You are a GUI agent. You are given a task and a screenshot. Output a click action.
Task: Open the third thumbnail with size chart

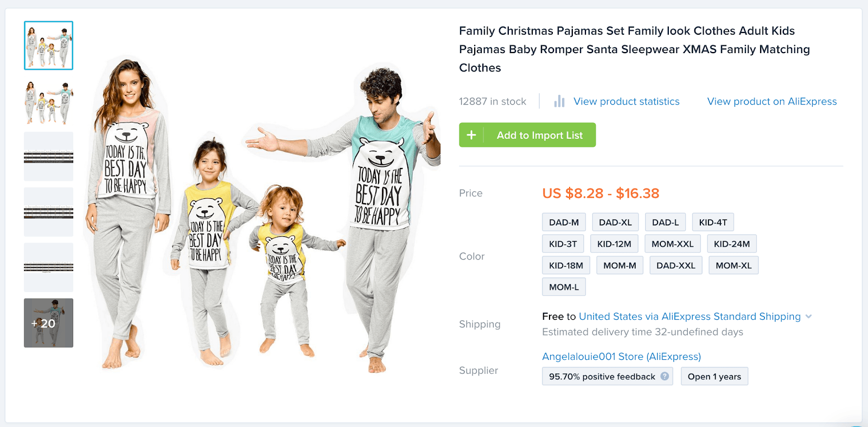click(x=48, y=157)
